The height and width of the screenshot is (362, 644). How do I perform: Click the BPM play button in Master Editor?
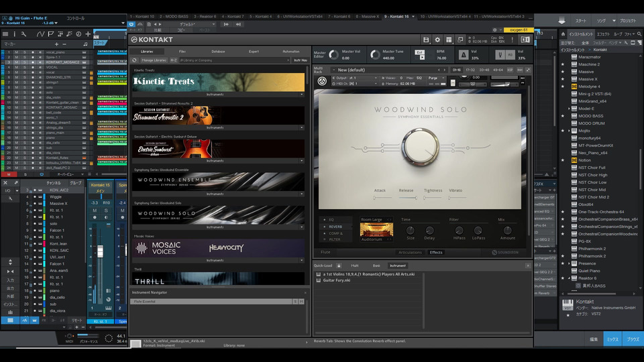pyautogui.click(x=422, y=58)
